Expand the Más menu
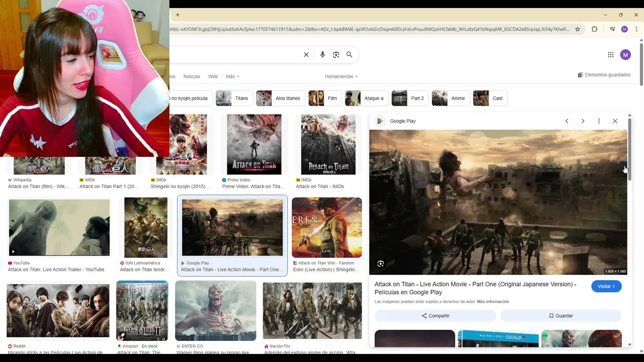 coord(232,76)
